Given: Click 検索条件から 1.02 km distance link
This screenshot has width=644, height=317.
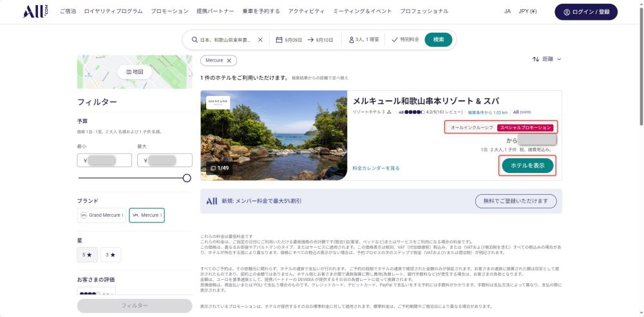Looking at the screenshot, I should [x=488, y=113].
